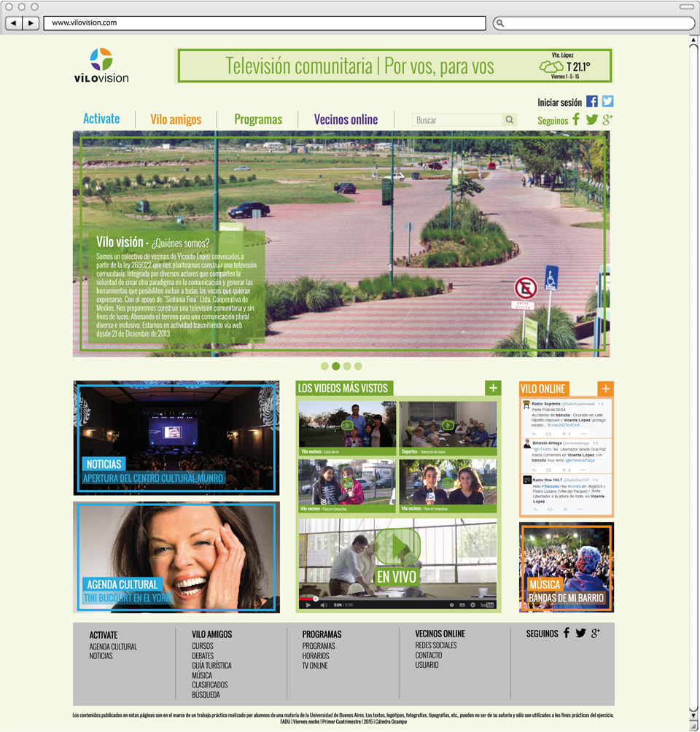Click the ViloVision logo

tap(101, 66)
